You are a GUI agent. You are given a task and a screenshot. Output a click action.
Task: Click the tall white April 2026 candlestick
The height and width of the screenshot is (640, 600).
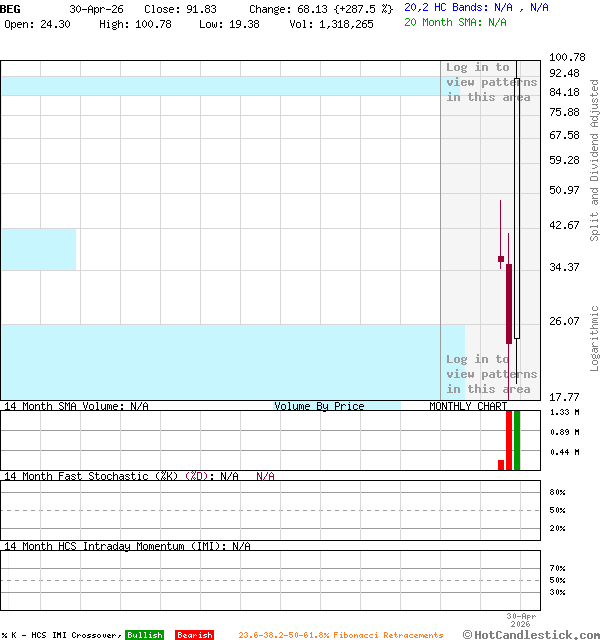pyautogui.click(x=517, y=208)
